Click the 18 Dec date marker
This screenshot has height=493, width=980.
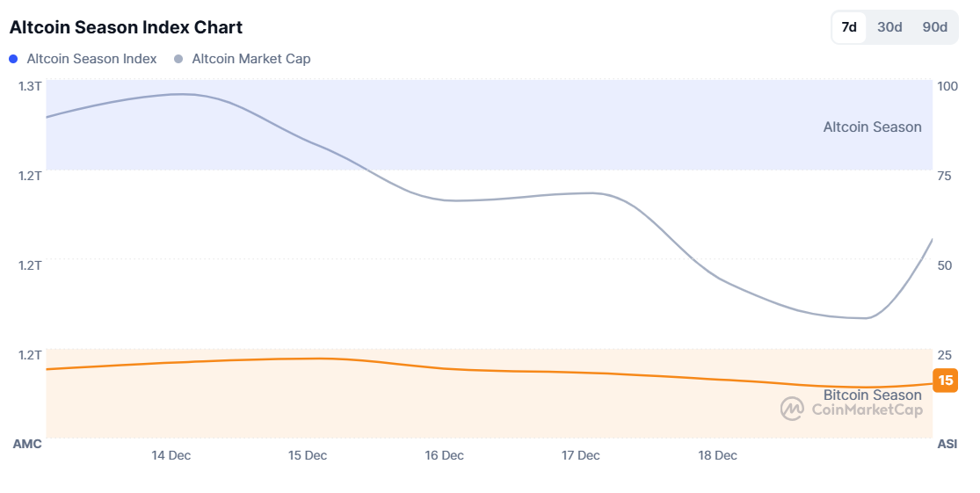click(717, 455)
